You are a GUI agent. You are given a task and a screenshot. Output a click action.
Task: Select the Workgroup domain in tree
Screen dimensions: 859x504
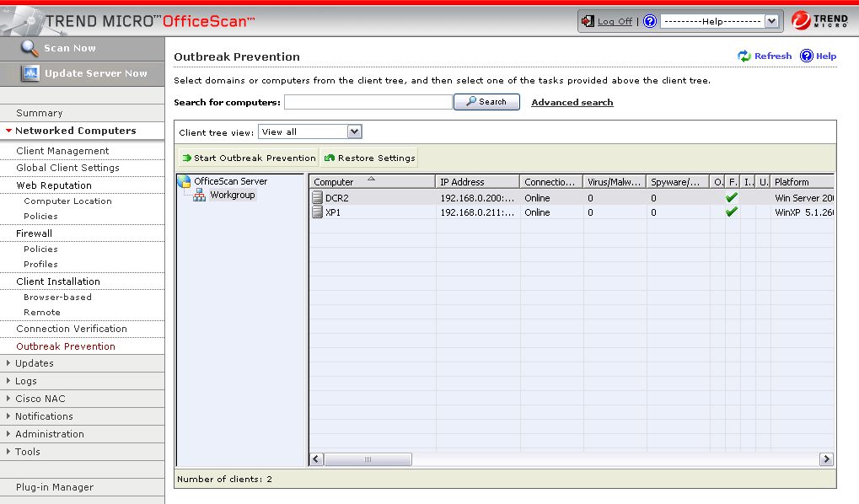233,195
